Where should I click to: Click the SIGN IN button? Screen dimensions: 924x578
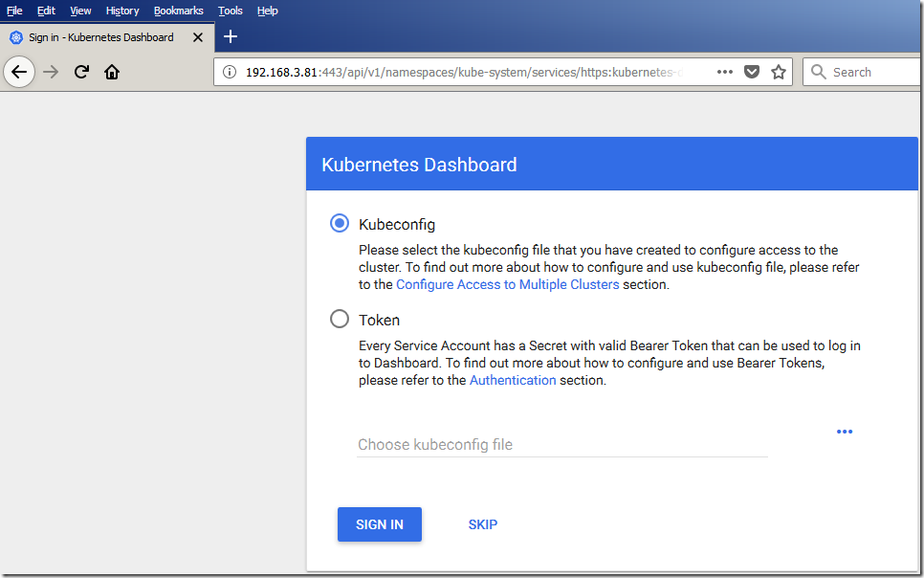tap(379, 524)
